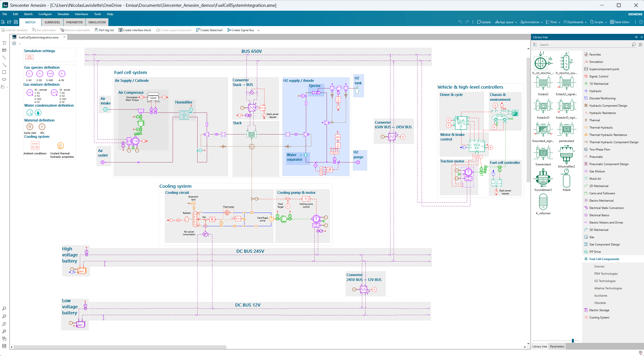Go up one level in sketch hierarchy
Image resolution: width=644 pixels, height=356 pixels.
(14, 44)
